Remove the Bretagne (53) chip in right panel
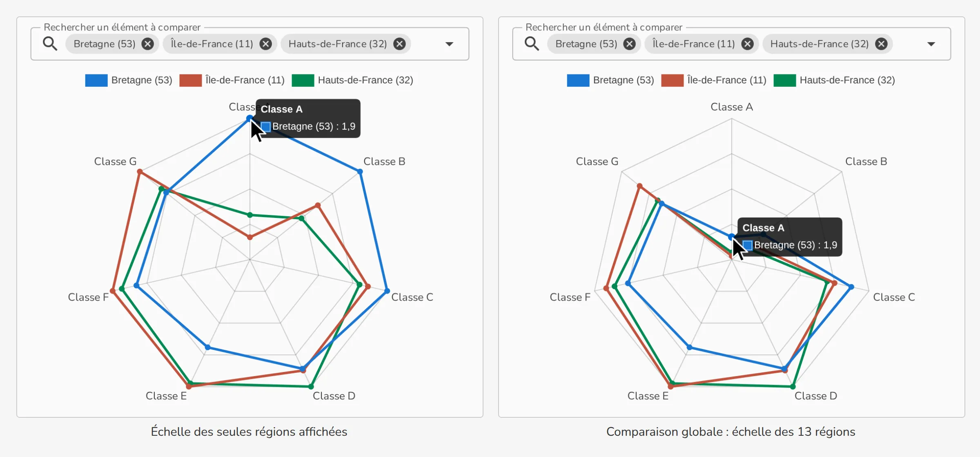The height and width of the screenshot is (457, 980). (x=629, y=44)
